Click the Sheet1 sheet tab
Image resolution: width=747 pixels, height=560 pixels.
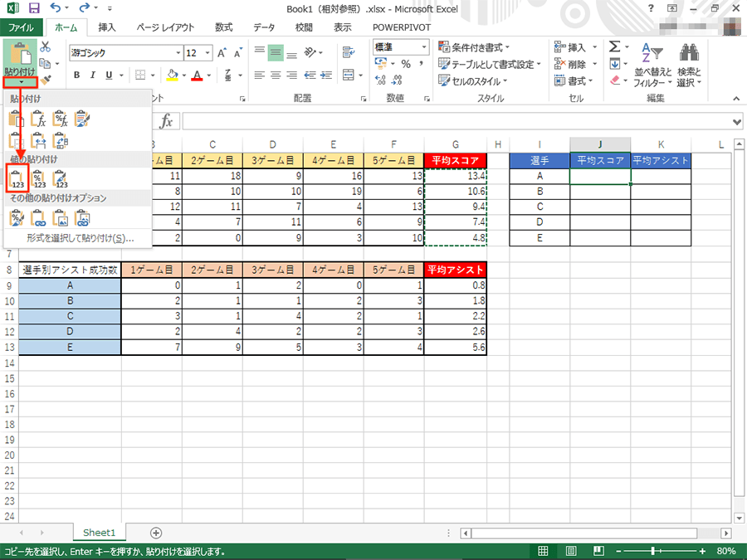(100, 533)
